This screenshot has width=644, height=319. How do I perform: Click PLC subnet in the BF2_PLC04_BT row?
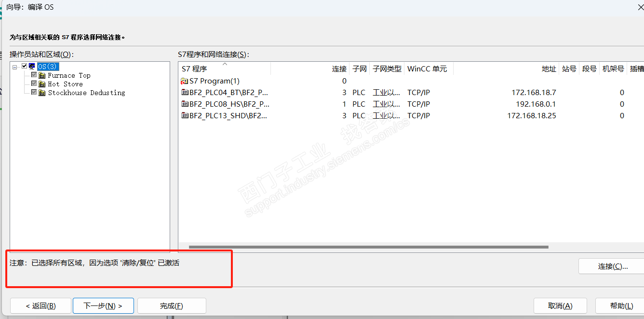tap(359, 92)
